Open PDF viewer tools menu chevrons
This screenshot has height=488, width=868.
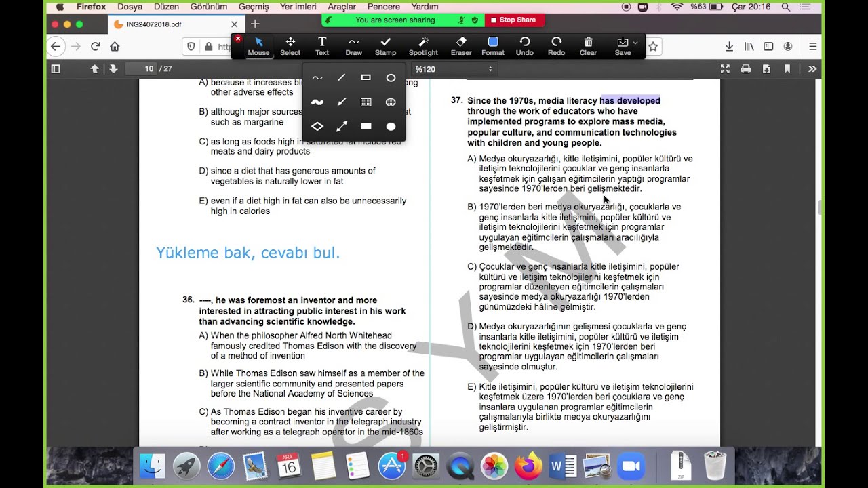[x=812, y=69]
